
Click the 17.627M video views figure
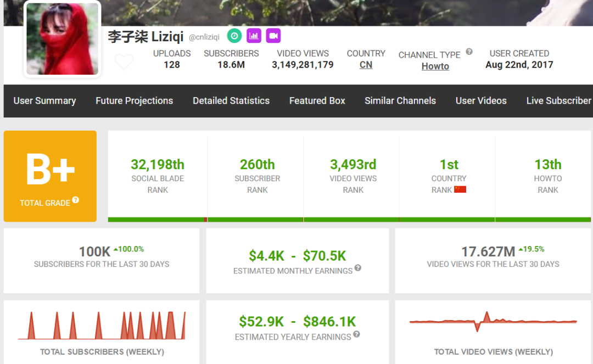click(x=488, y=252)
